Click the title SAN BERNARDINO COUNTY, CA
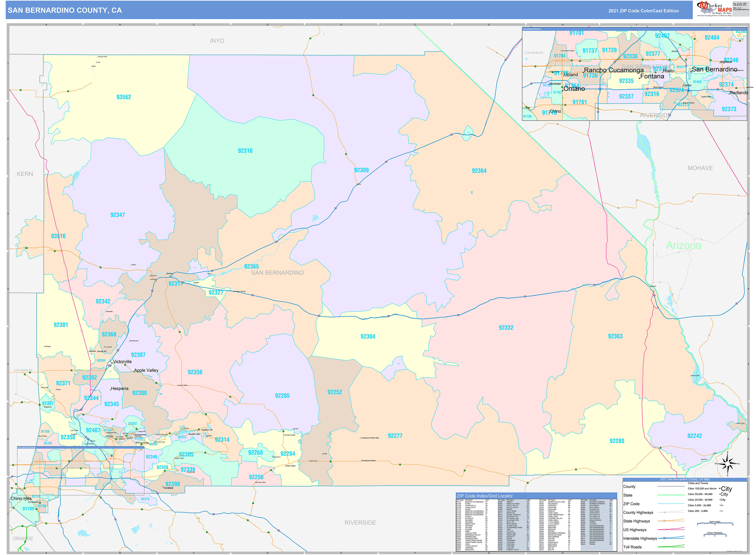 [x=65, y=10]
